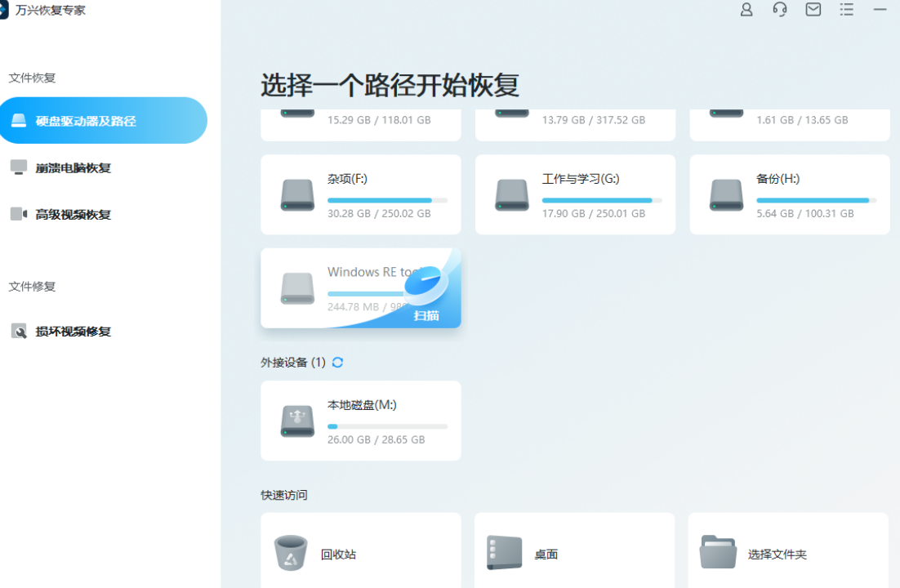The width and height of the screenshot is (900, 588).
Task: Open the mail feedback icon
Action: 813,10
